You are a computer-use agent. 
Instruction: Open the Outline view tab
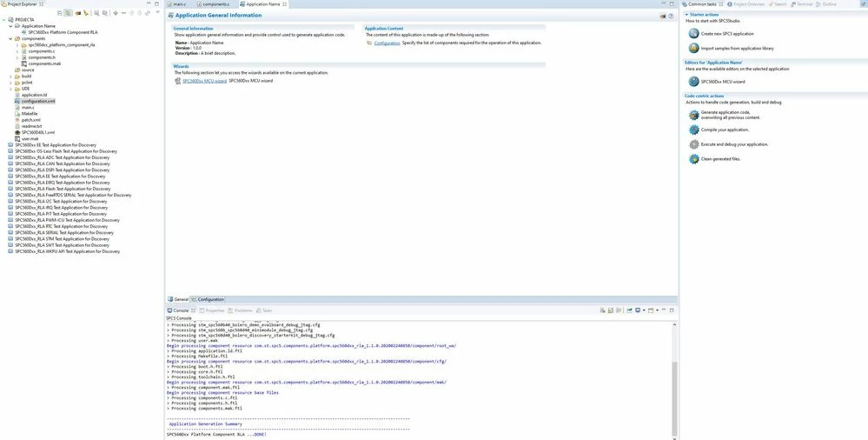point(826,3)
